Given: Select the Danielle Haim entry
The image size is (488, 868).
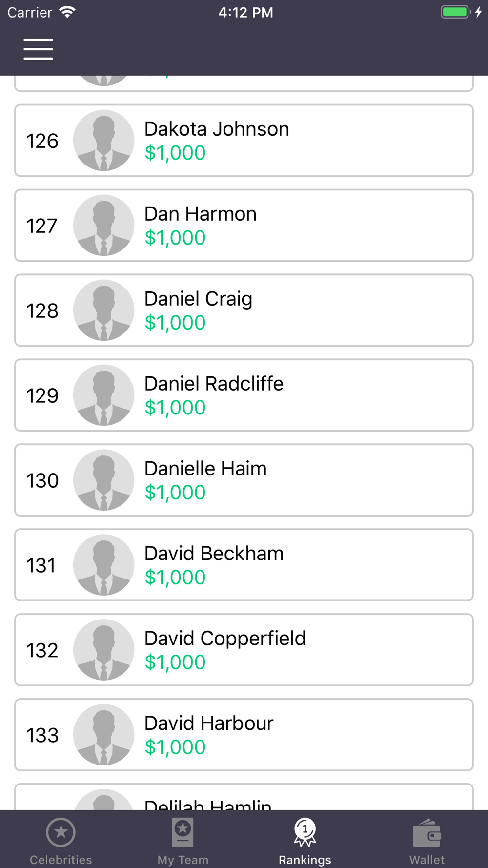Looking at the screenshot, I should 244,480.
